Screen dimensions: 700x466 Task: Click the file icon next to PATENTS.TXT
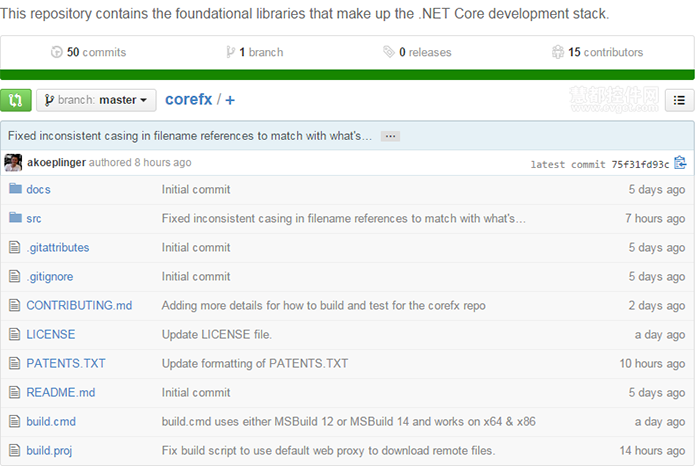tap(15, 363)
